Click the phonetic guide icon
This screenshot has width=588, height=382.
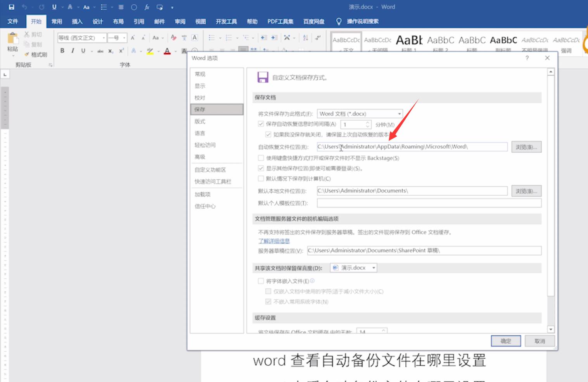(x=184, y=38)
